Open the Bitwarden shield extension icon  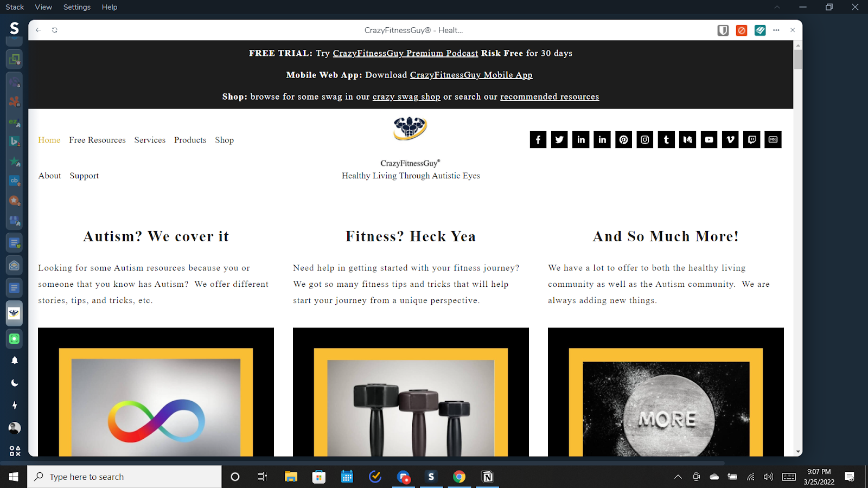[723, 30]
